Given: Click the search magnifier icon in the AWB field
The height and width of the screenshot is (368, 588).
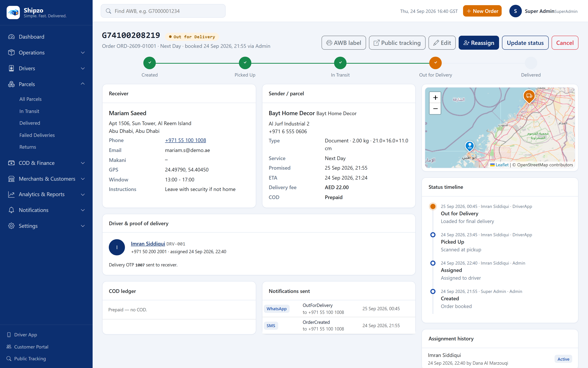Looking at the screenshot, I should coord(108,11).
